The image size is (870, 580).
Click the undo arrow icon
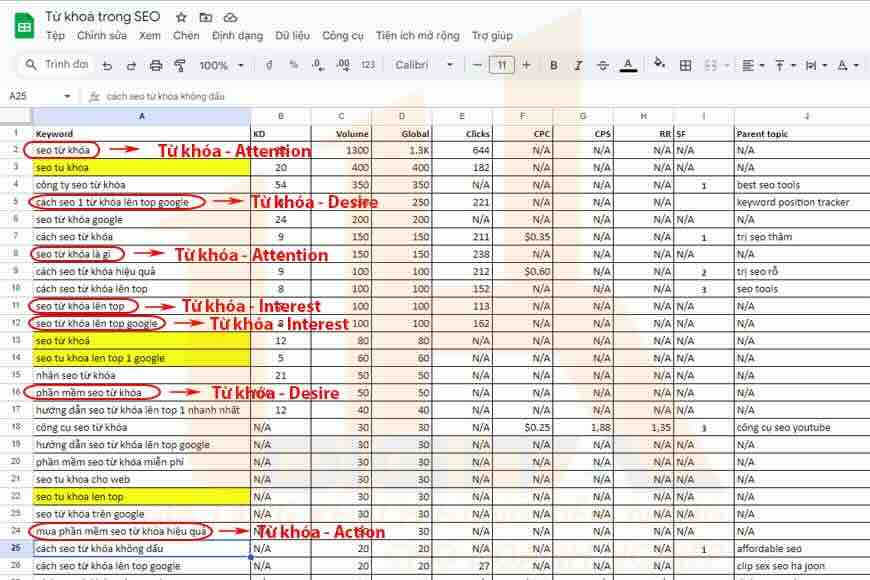click(x=107, y=65)
